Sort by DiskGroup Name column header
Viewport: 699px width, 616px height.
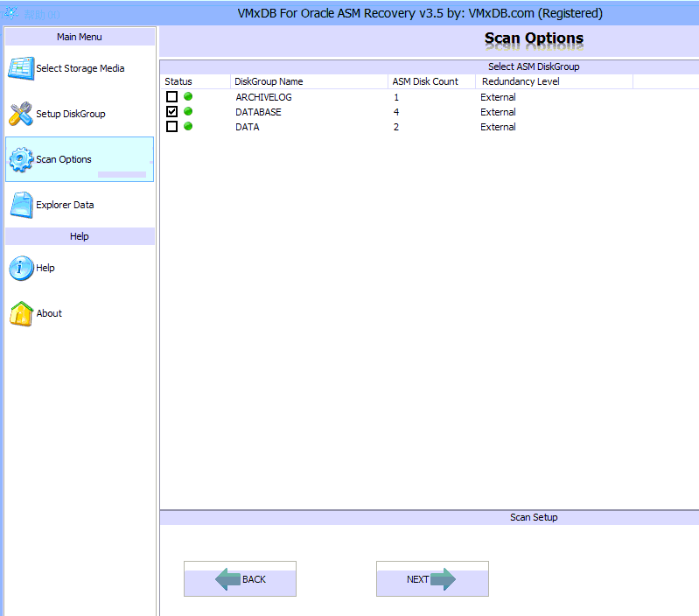click(x=309, y=81)
